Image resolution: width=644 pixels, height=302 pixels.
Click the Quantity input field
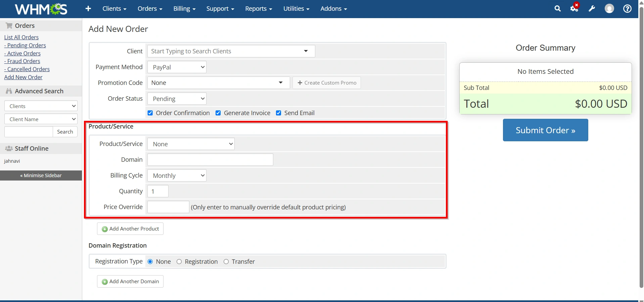pyautogui.click(x=158, y=191)
